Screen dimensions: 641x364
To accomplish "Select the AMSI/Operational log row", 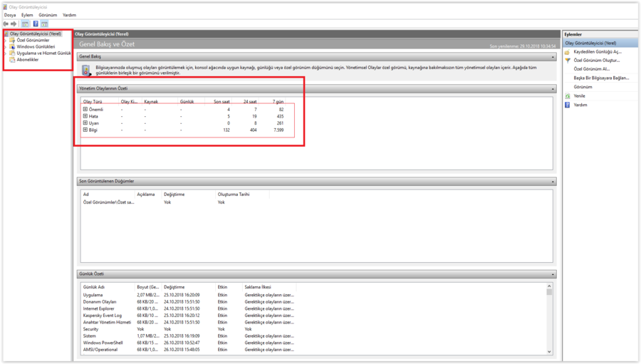I will (x=189, y=350).
